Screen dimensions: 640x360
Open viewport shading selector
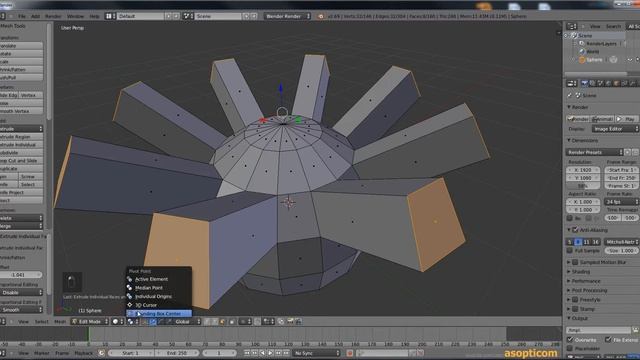[x=118, y=322]
